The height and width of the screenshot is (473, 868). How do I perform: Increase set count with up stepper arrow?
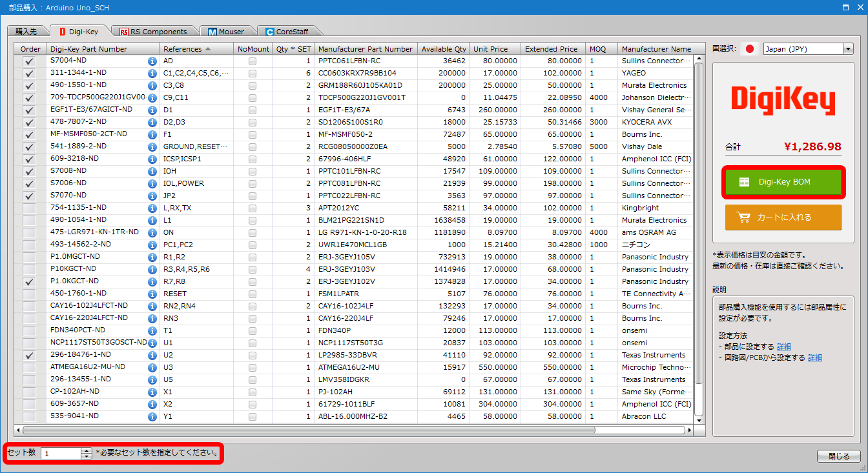pos(87,450)
